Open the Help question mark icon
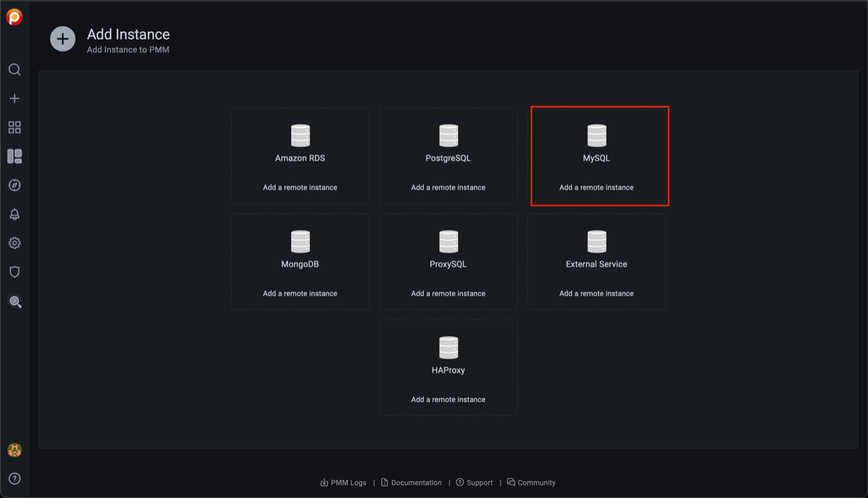The height and width of the screenshot is (498, 868). point(14,479)
